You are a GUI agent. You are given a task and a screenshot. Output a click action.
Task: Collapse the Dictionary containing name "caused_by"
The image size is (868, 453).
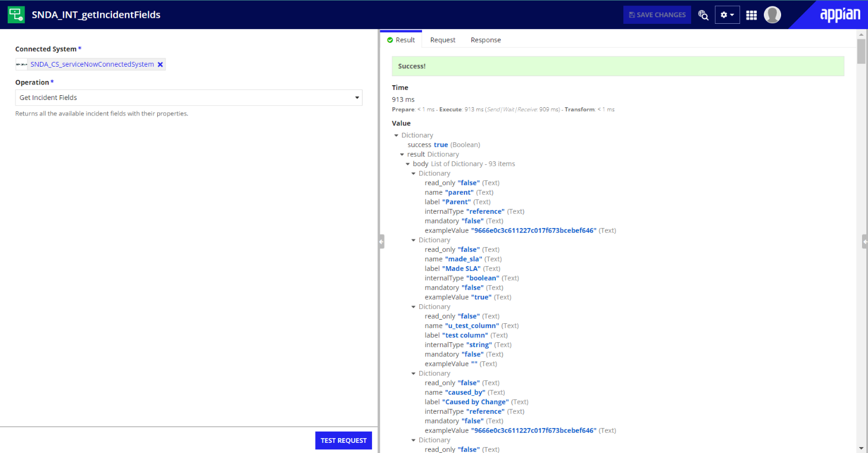414,374
